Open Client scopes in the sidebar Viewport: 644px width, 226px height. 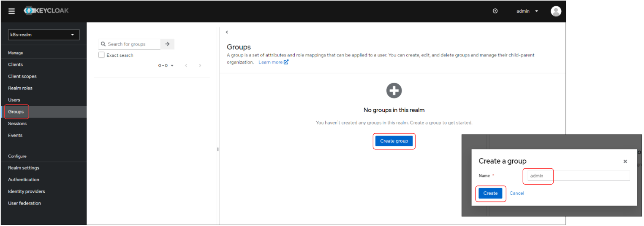(x=43, y=76)
